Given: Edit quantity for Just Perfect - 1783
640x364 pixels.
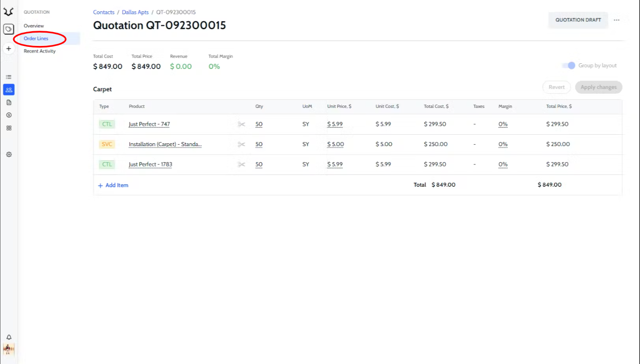Looking at the screenshot, I should [x=259, y=165].
